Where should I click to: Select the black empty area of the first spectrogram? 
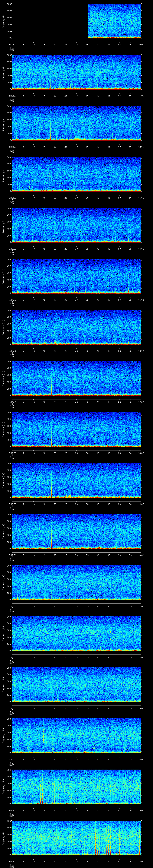coord(50,21)
